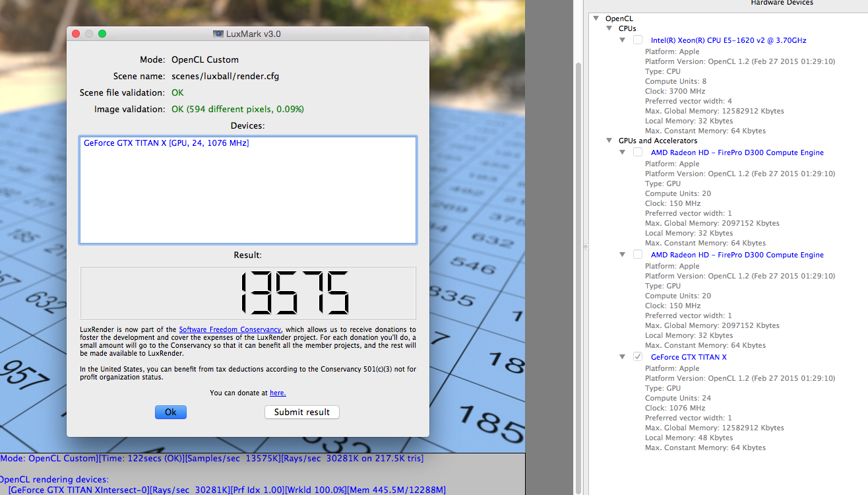Click the 'GPUs and Accelerators' label
The height and width of the screenshot is (495, 868).
[658, 141]
